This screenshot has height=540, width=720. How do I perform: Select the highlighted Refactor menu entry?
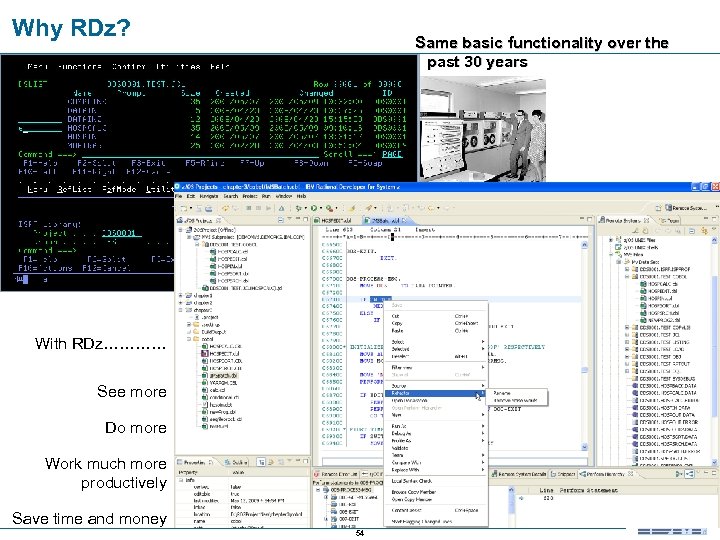click(435, 393)
